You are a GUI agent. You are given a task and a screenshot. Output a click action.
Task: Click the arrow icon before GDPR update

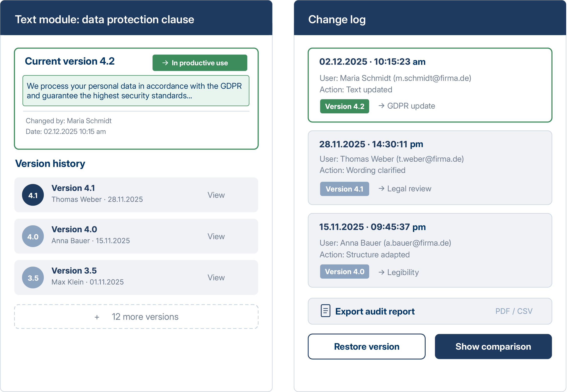(381, 106)
